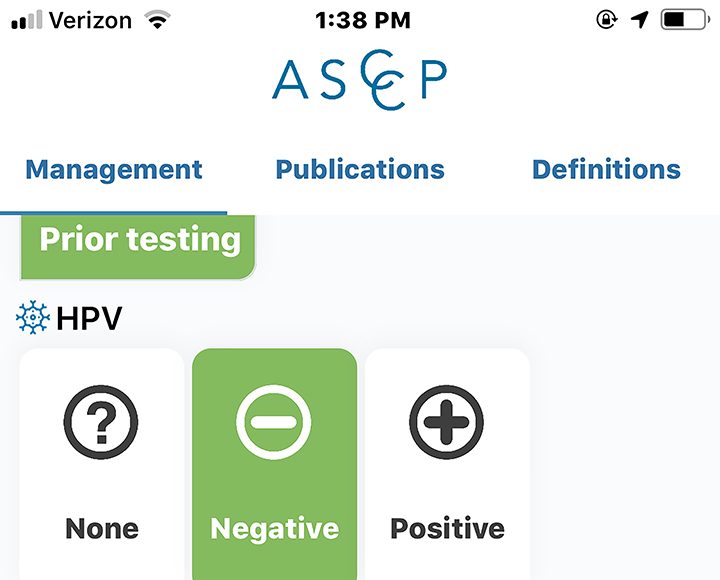Select Negative for prior HPV
Screen dimensions: 720x580
pos(275,464)
